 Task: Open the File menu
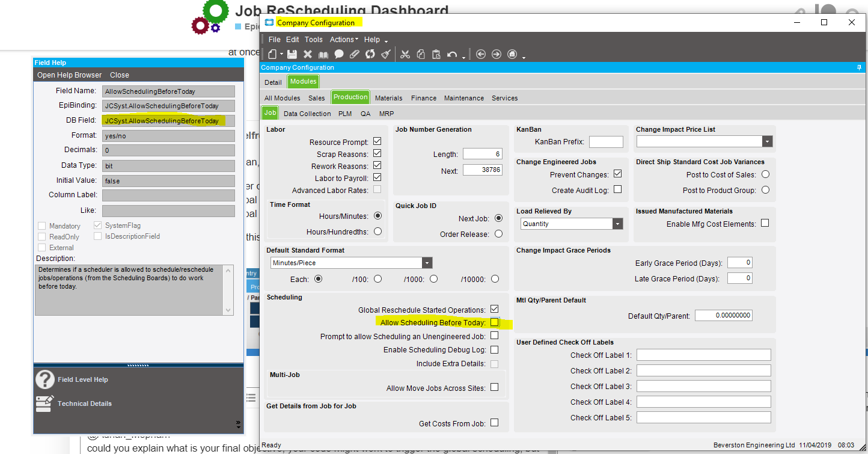[275, 40]
